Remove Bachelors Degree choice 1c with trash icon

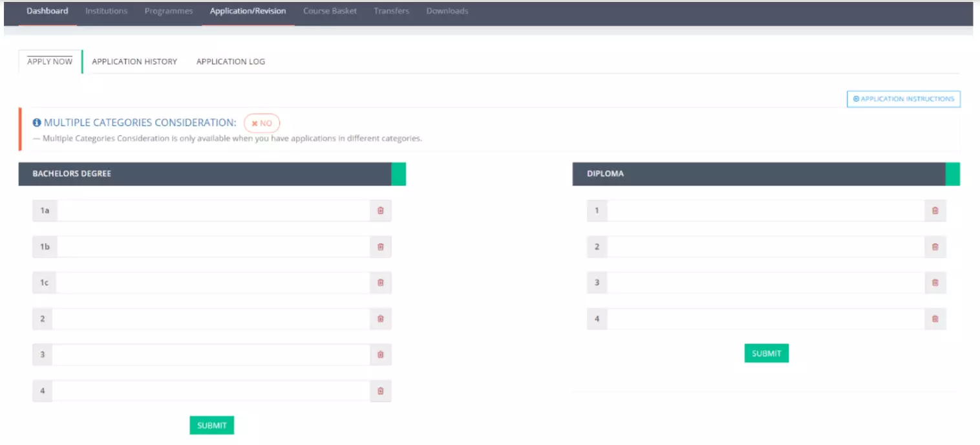pyautogui.click(x=380, y=283)
